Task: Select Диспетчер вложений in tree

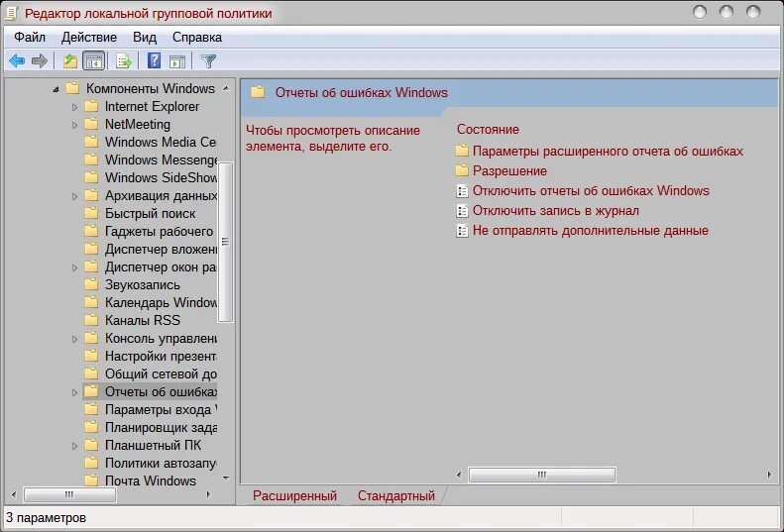Action: tap(160, 250)
